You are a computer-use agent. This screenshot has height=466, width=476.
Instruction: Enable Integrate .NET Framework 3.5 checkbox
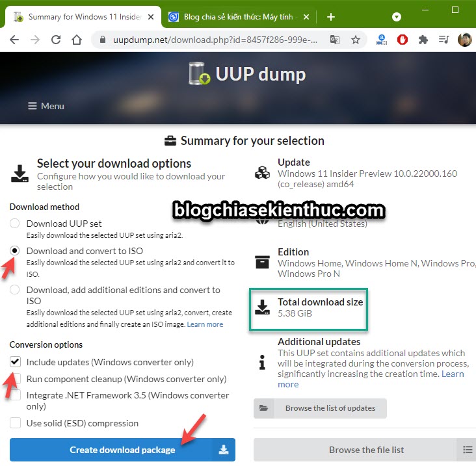[15, 395]
